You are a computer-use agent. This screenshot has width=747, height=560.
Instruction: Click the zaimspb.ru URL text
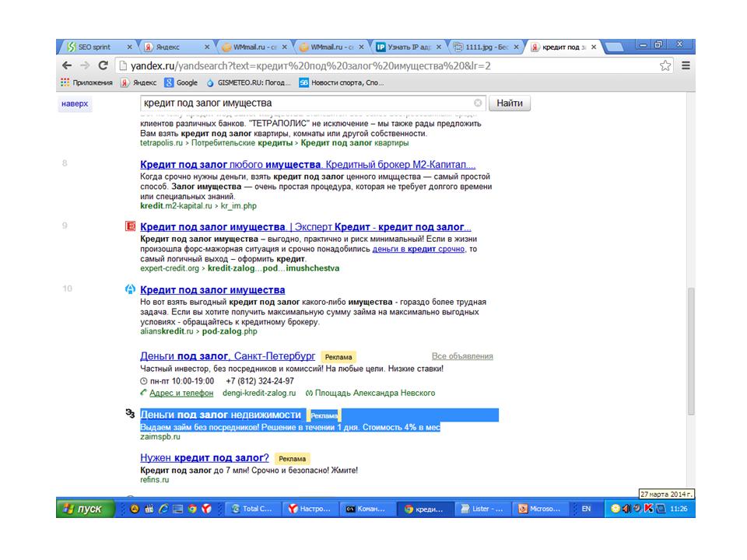tap(160, 436)
